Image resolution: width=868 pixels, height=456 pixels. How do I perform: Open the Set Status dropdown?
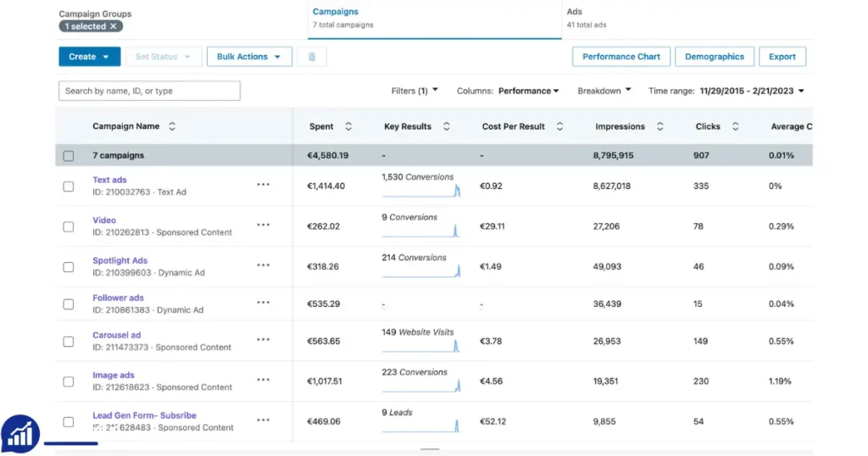[x=164, y=57]
